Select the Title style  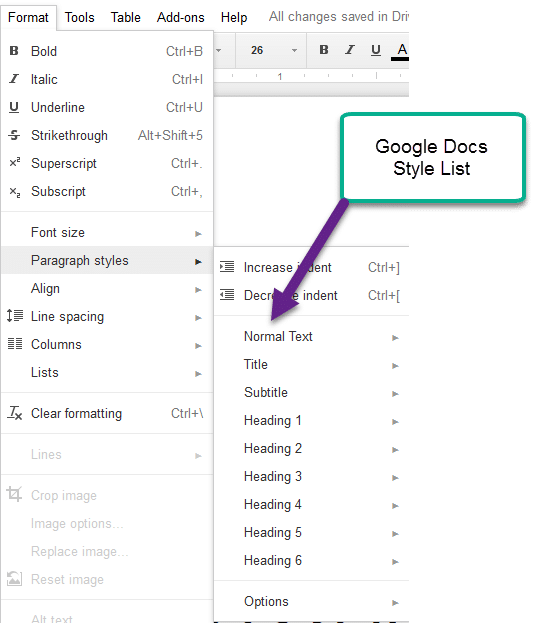(312, 364)
